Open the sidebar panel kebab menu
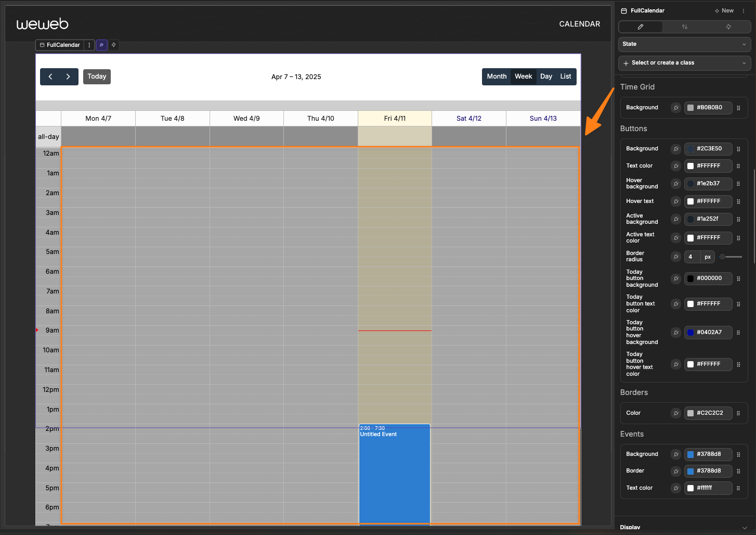Screen dimensions: 756x535 [x=744, y=11]
